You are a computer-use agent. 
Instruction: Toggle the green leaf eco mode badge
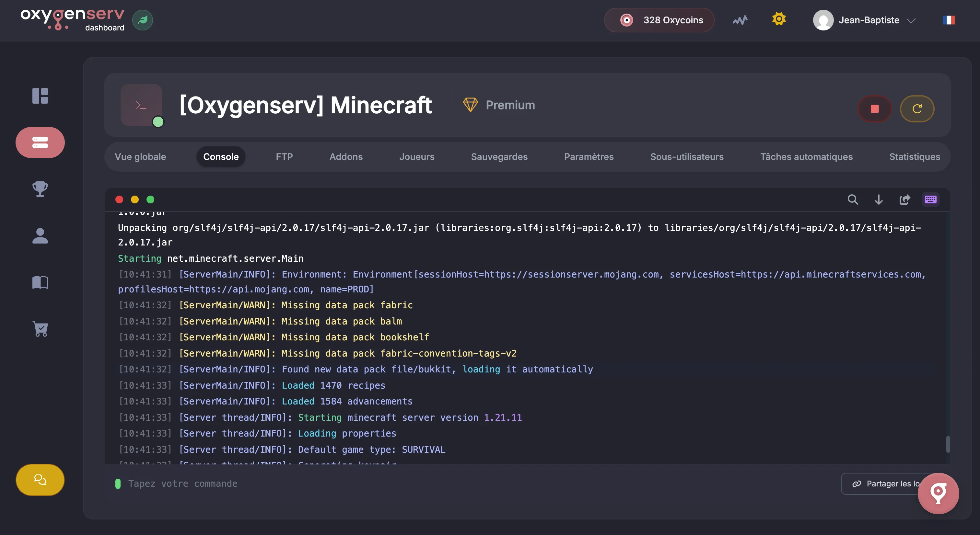[x=143, y=20]
